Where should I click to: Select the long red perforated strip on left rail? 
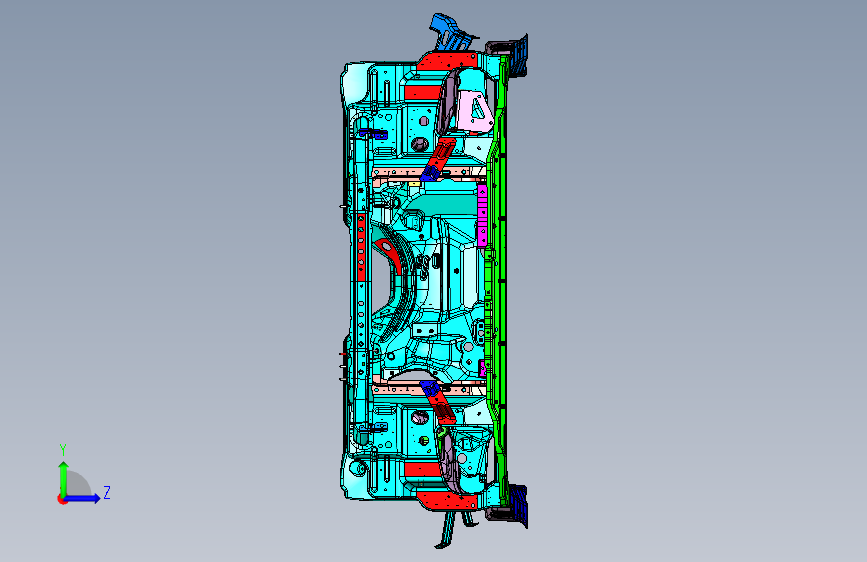point(361,247)
